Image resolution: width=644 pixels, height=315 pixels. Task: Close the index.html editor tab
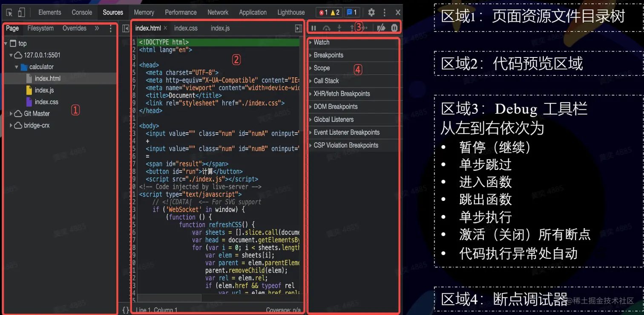[165, 28]
